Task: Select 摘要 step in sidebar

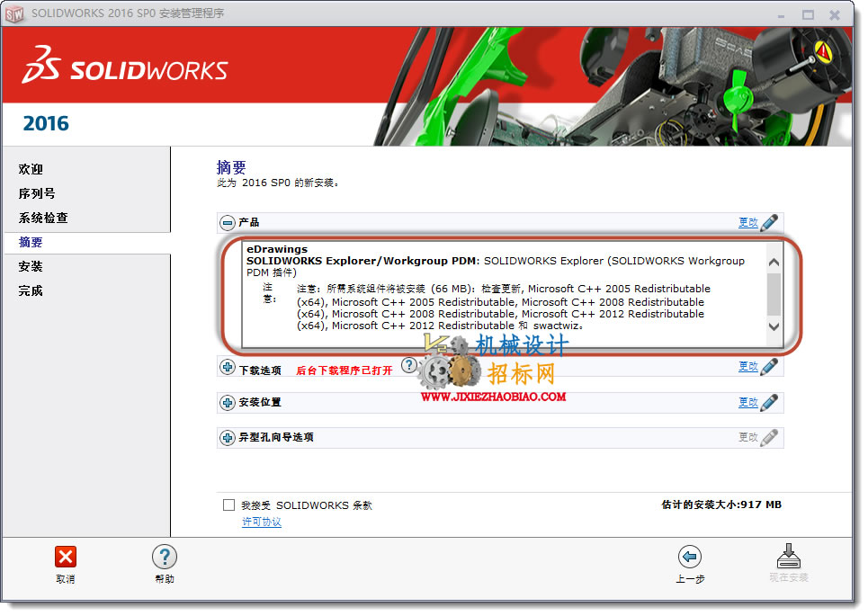Action: click(x=31, y=243)
